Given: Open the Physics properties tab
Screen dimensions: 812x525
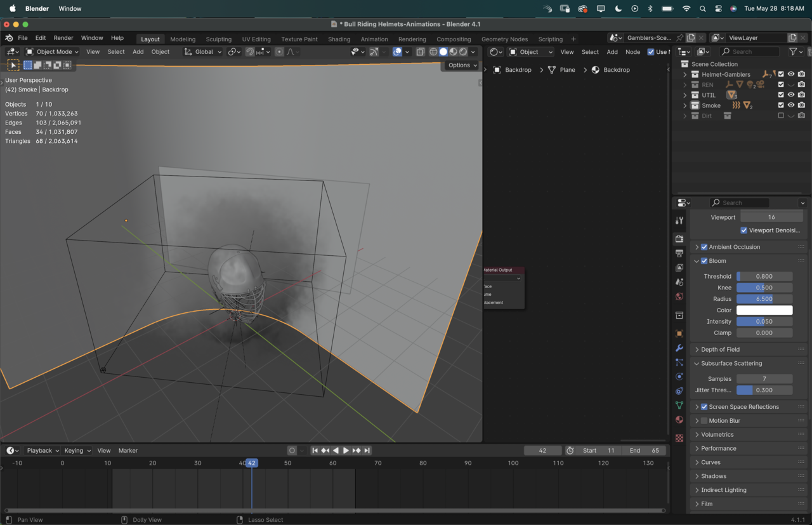Looking at the screenshot, I should 679,376.
